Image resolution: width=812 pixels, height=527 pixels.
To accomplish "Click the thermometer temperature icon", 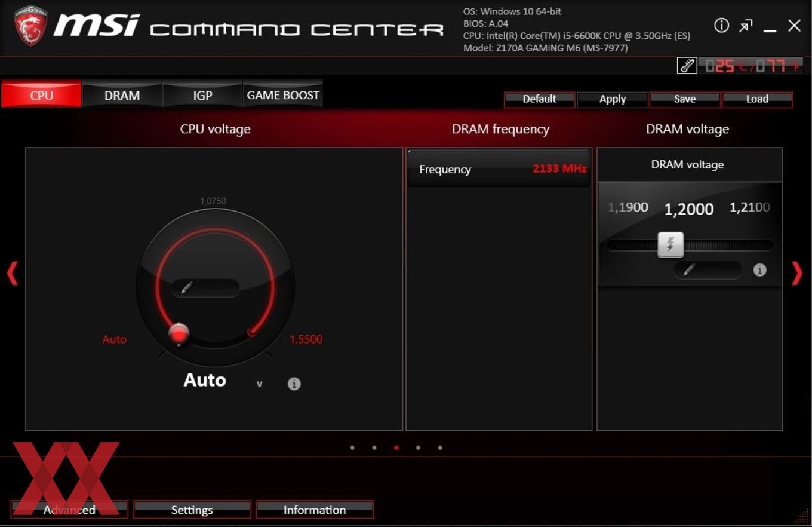I will coord(687,66).
